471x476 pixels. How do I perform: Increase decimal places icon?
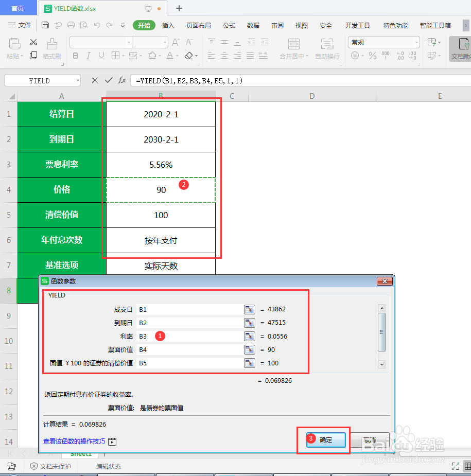(400, 56)
